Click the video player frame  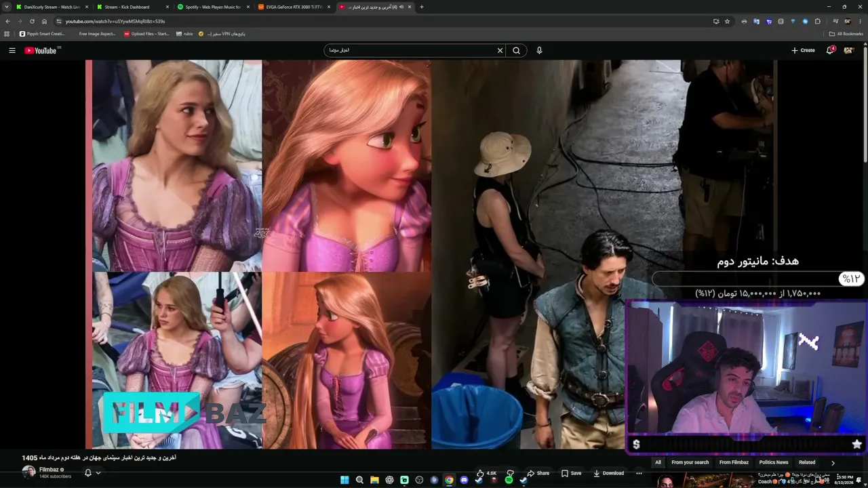[431, 254]
